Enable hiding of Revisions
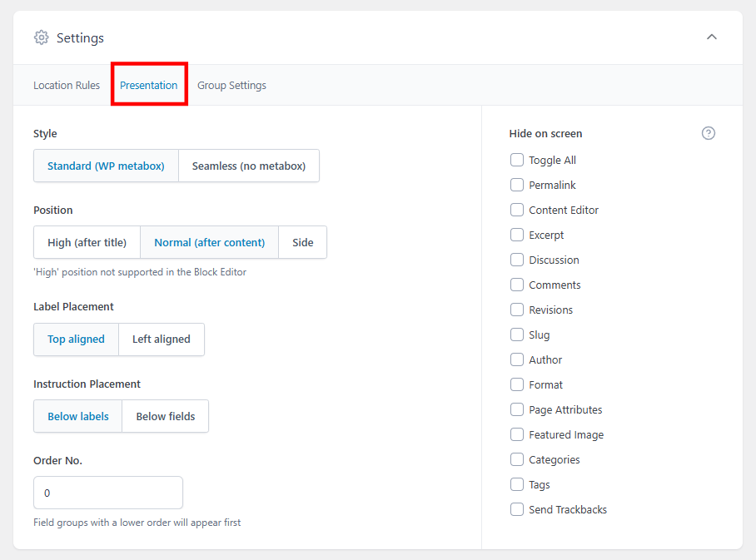756x560 pixels. 516,310
